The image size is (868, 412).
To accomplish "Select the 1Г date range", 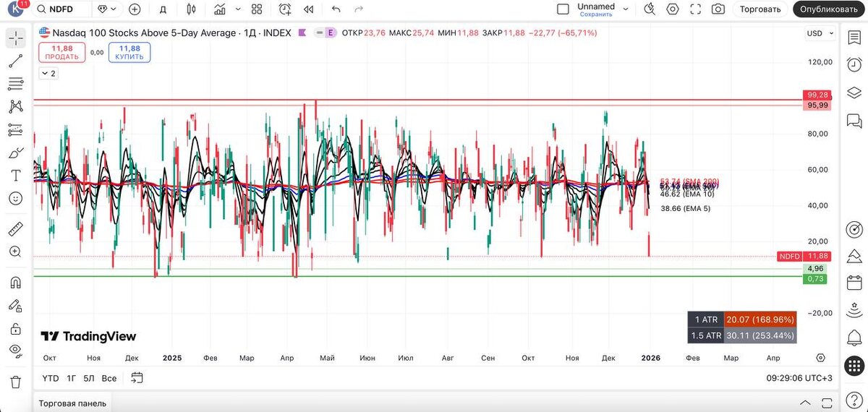I will coord(72,378).
